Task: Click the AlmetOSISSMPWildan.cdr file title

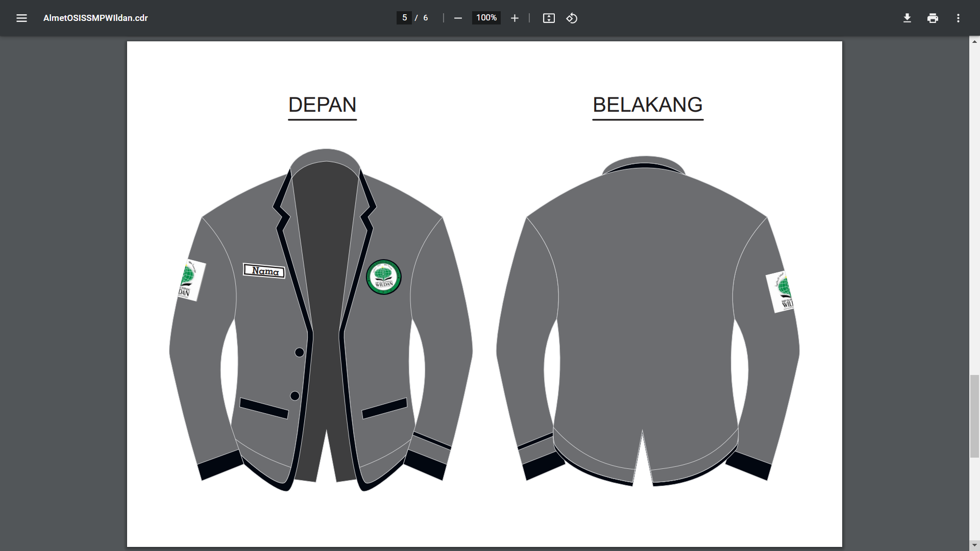Action: click(x=95, y=18)
